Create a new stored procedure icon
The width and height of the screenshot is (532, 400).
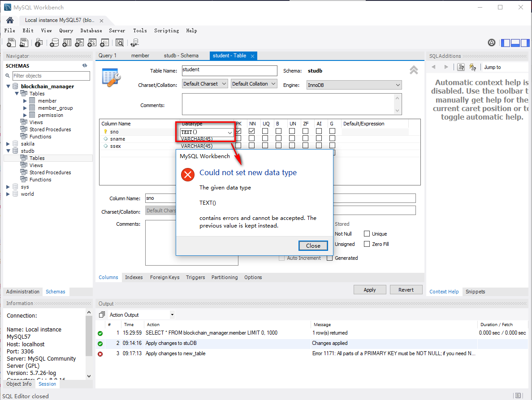pos(92,43)
